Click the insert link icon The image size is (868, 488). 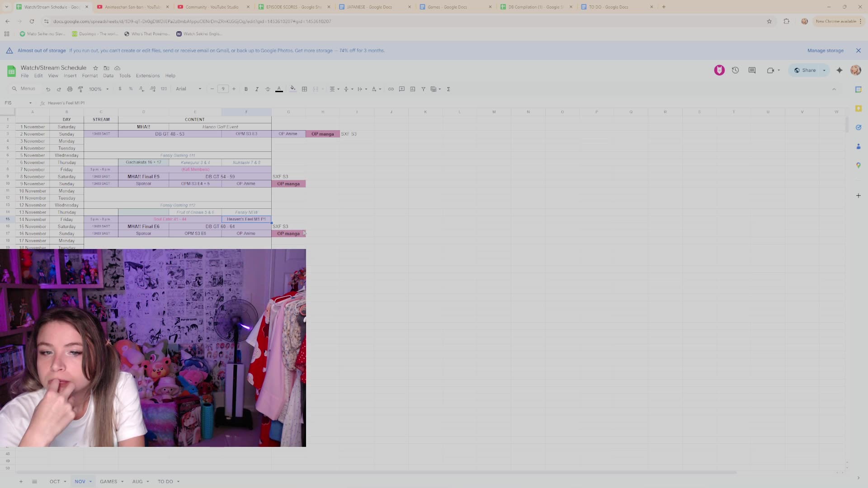tap(391, 89)
